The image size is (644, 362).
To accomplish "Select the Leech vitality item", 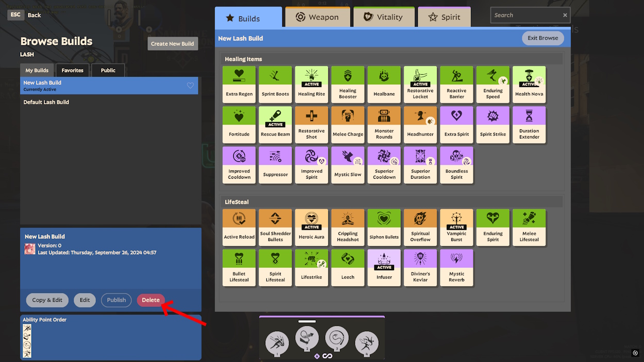I will (x=348, y=268).
